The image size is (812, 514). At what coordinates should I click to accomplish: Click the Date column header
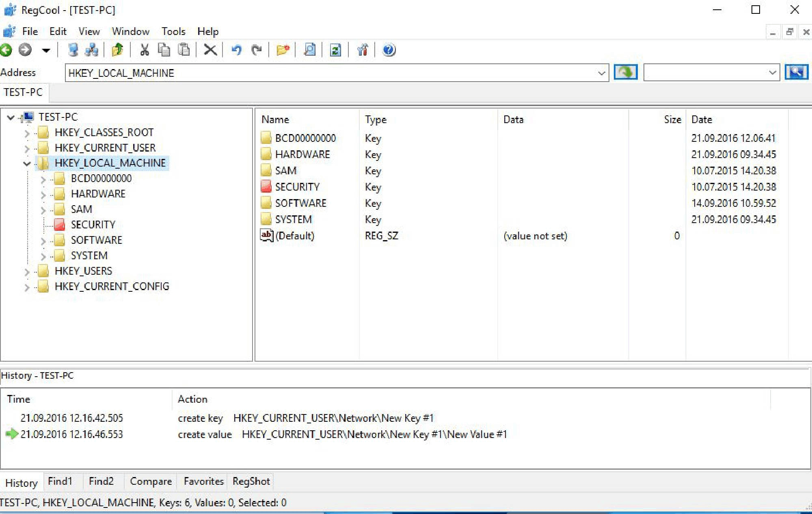pos(702,119)
